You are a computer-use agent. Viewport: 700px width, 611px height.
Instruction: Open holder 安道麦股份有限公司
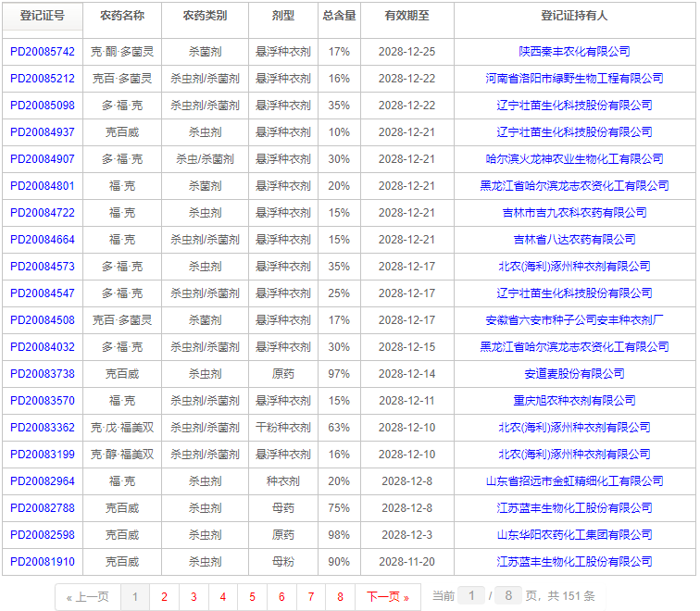coord(574,374)
